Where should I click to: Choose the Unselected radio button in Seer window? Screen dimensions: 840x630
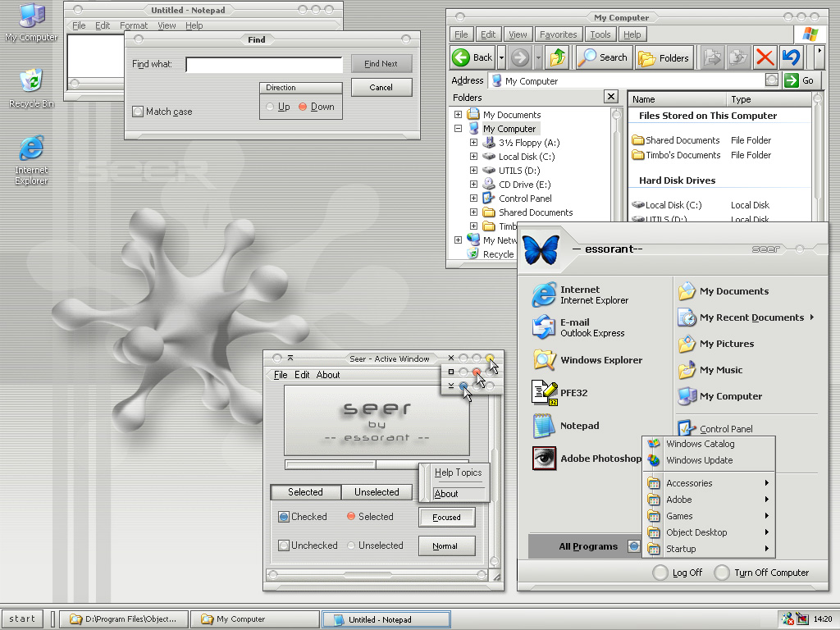[x=351, y=546]
